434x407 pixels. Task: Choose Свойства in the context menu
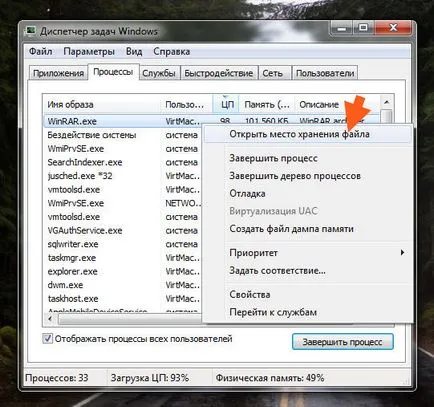point(250,295)
